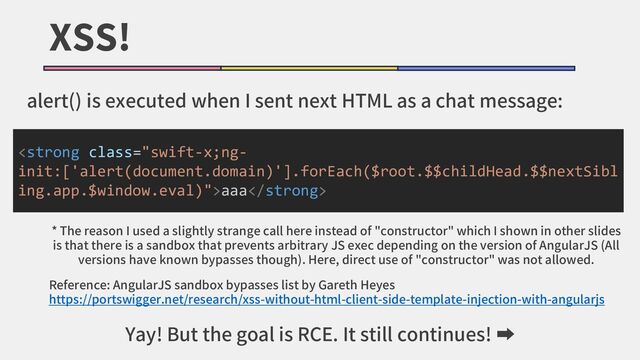This screenshot has height=360, width=640.
Task: Open the portswigger.net research link
Action: (327, 300)
